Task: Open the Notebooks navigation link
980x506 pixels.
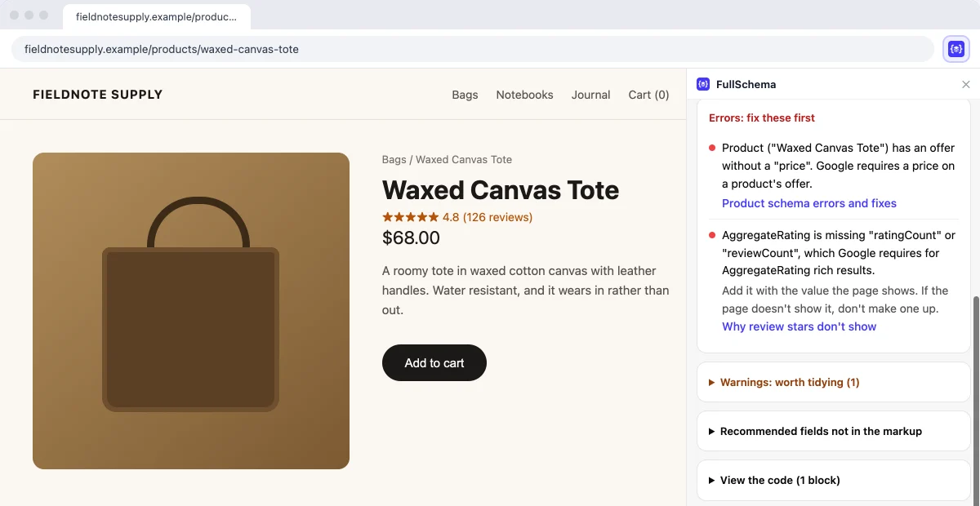Action: coord(524,95)
